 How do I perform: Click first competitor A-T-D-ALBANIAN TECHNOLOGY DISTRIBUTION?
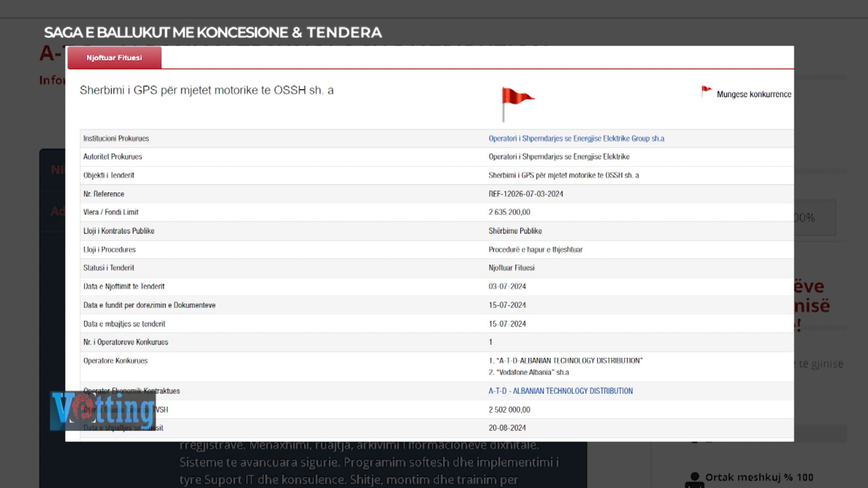[565, 361]
